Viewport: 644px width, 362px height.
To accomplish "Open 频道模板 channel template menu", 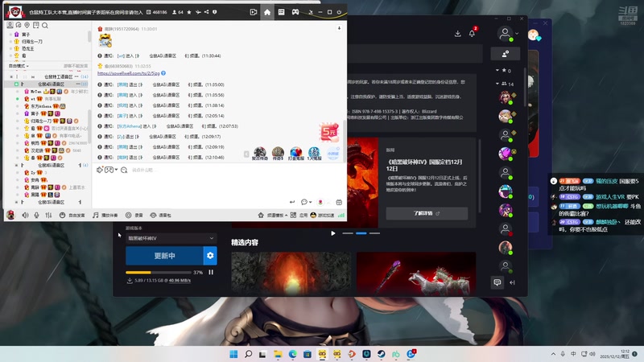I will (x=272, y=215).
